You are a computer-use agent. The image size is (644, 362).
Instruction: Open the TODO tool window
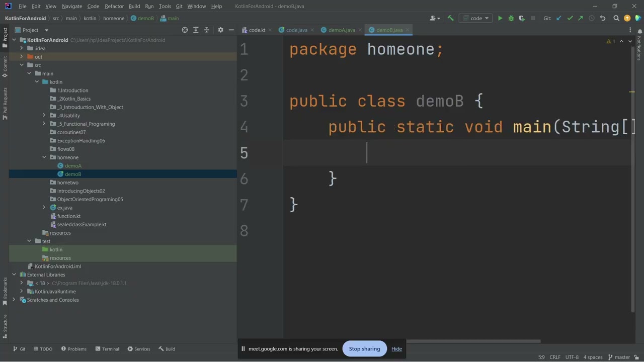(x=43, y=349)
